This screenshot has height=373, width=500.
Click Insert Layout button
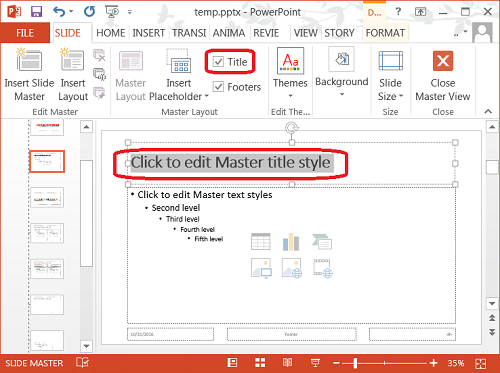[73, 75]
